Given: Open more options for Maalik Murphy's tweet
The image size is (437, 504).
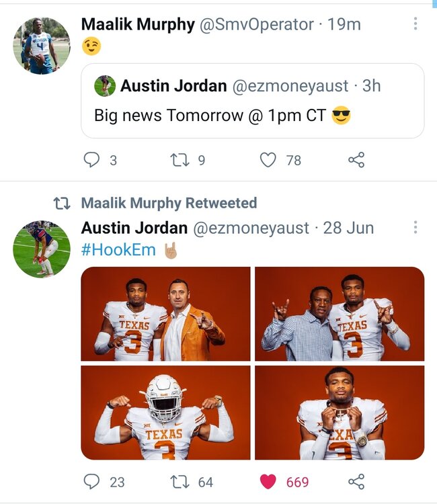Looking at the screenshot, I should coord(415,25).
